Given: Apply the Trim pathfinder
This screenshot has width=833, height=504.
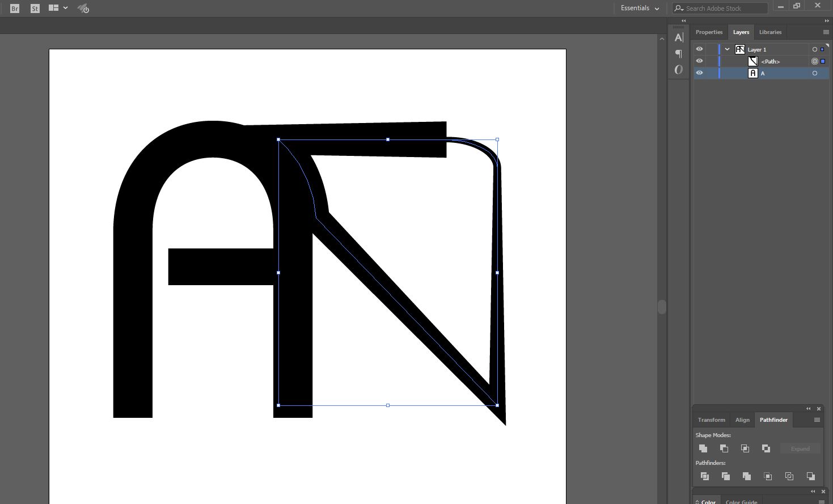Looking at the screenshot, I should 726,476.
